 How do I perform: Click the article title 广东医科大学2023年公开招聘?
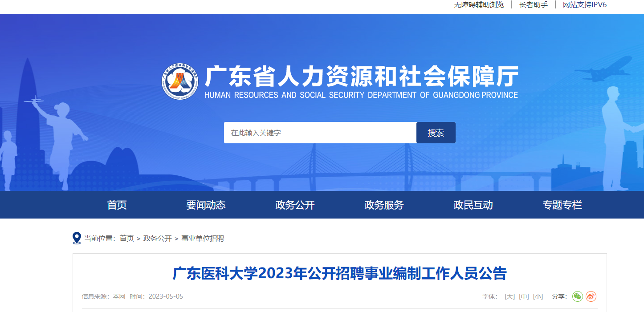pyautogui.click(x=339, y=273)
